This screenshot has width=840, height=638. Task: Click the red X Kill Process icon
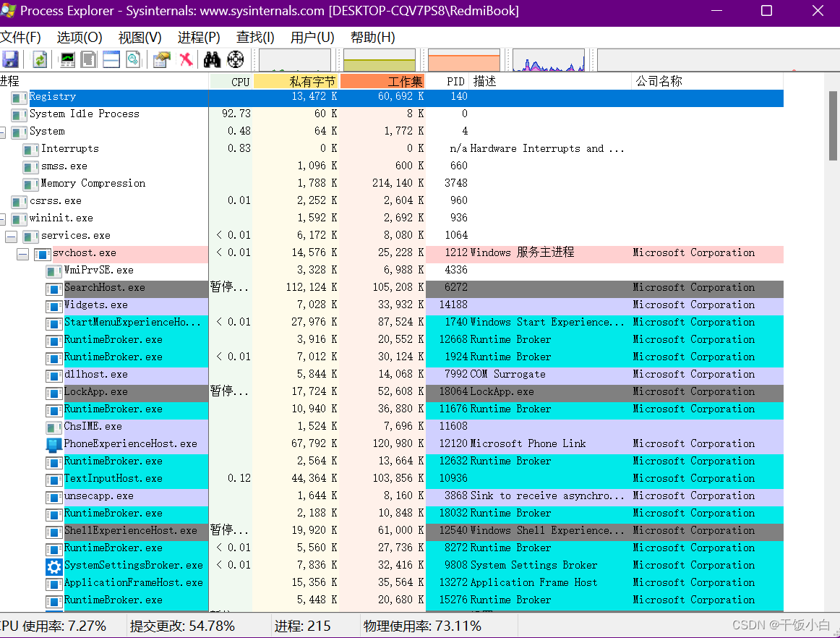[x=186, y=59]
